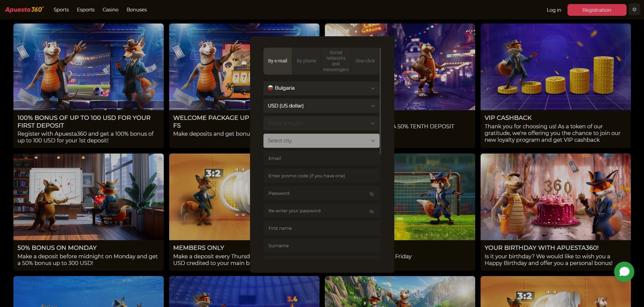Focus the promo code input field
Viewport: 644px width, 307px height.
coord(321,176)
